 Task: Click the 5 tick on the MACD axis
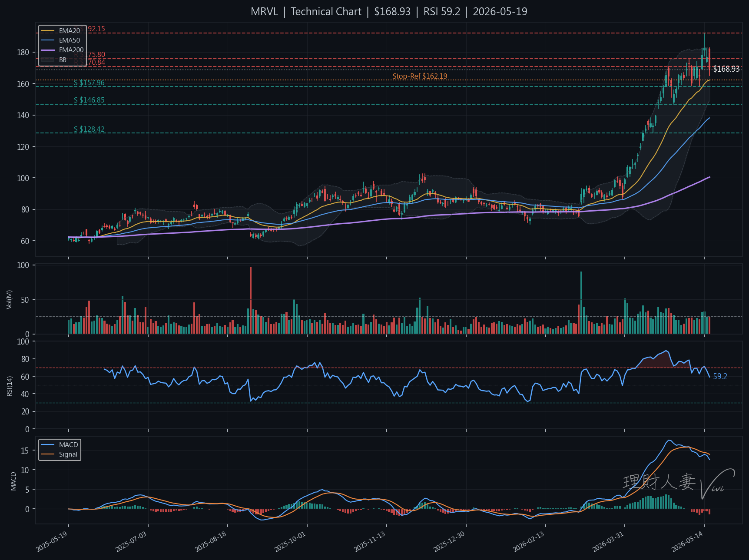(x=27, y=490)
